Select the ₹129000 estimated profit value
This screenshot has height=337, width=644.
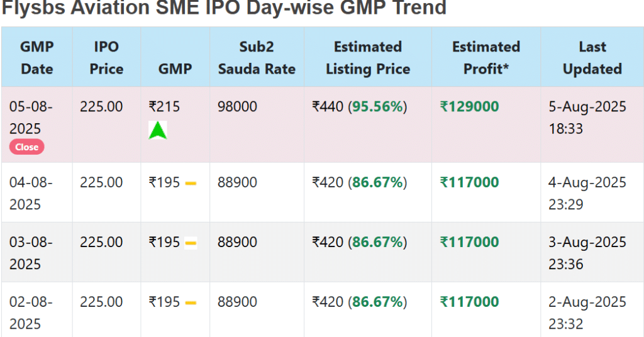tap(469, 107)
